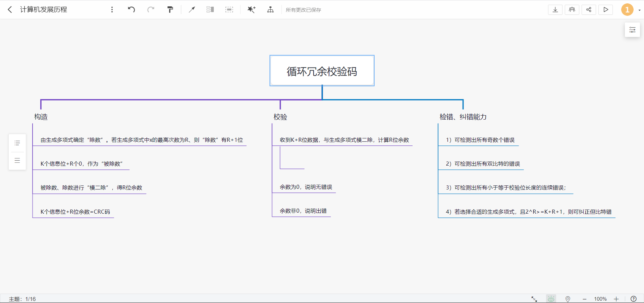Viewport: 644px width, 303px height.
Task: Select the node 被除数、除数进行“模二除”
Action: [x=91, y=188]
